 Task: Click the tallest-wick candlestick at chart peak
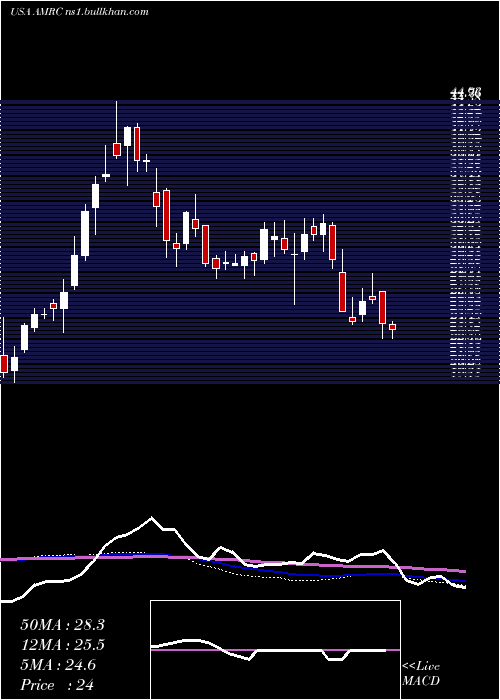117,129
